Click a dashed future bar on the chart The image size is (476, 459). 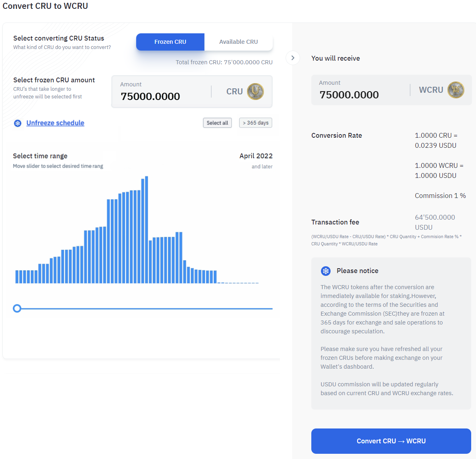(x=237, y=282)
